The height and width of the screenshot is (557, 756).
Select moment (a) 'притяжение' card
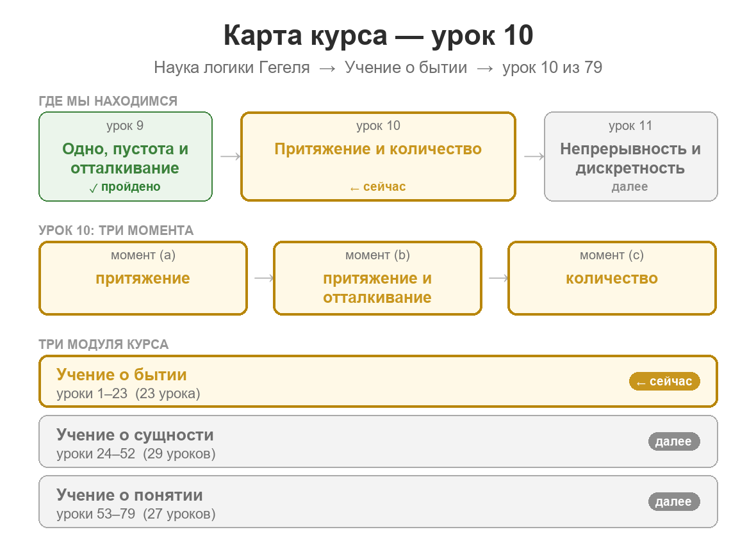144,278
